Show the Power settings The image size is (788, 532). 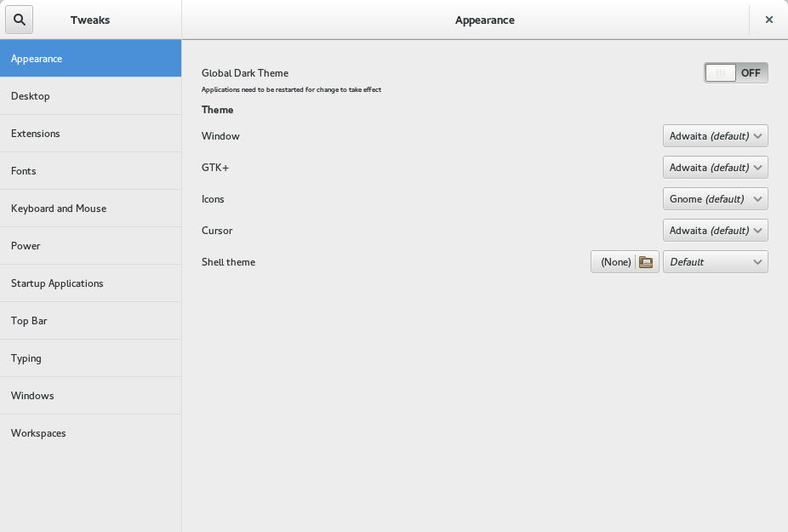(x=90, y=246)
